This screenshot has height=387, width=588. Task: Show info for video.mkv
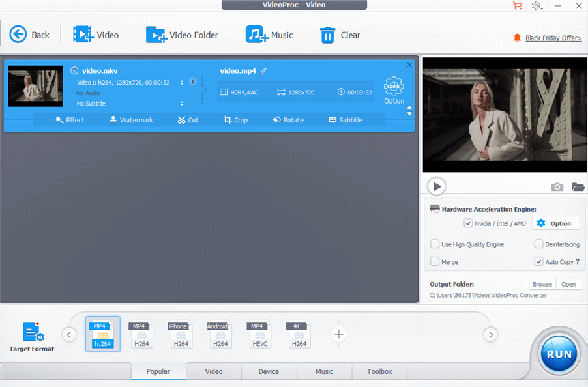point(74,70)
